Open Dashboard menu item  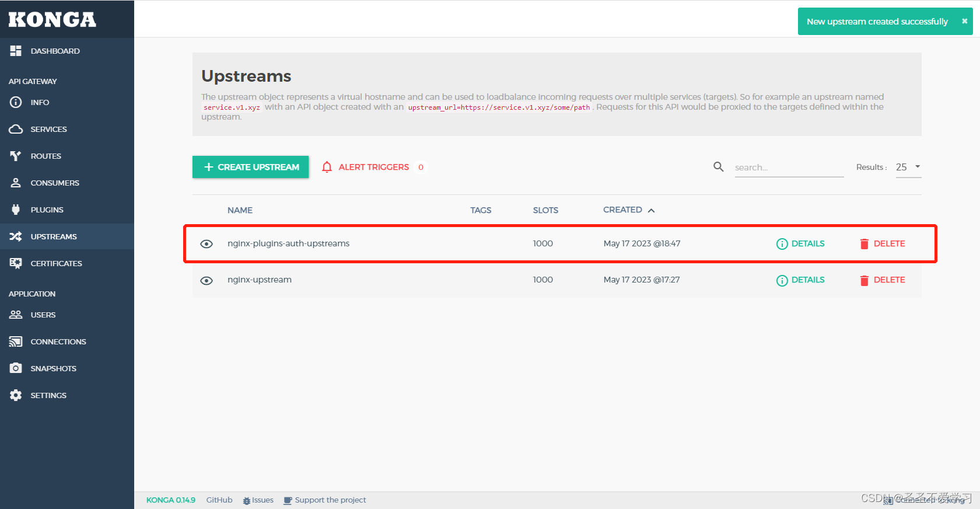(67, 51)
